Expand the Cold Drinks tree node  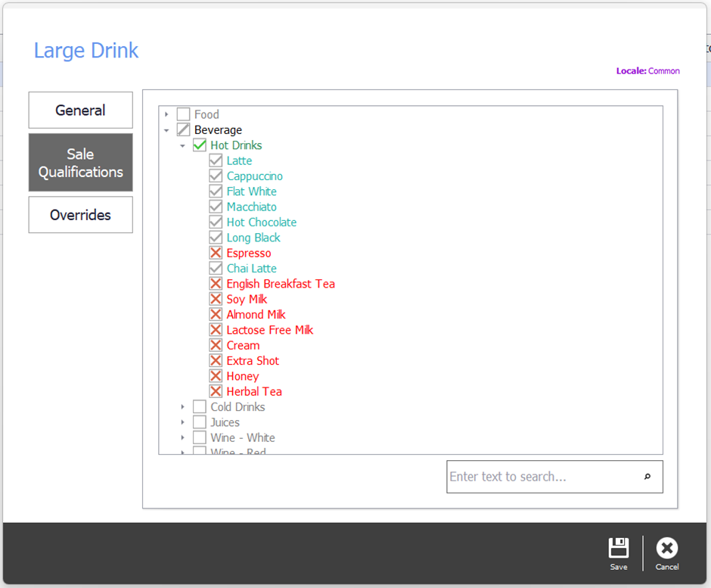click(x=183, y=407)
